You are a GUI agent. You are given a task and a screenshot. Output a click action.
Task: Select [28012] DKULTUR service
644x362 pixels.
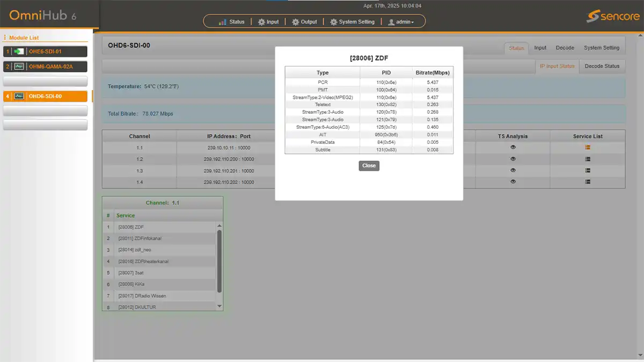click(x=159, y=307)
